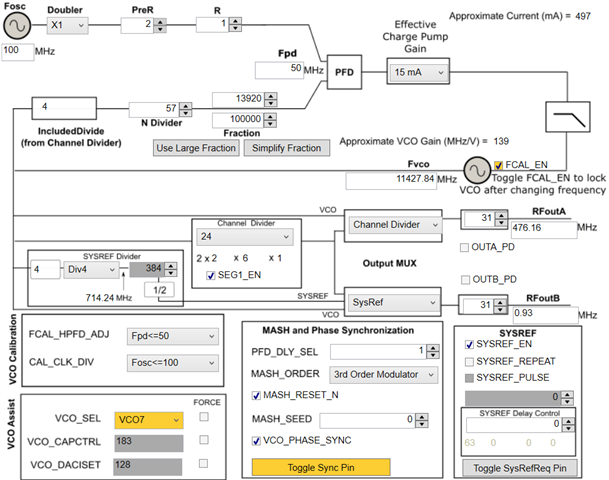Toggle the SEG1_EN checkbox
The width and height of the screenshot is (609, 480).
tap(211, 276)
